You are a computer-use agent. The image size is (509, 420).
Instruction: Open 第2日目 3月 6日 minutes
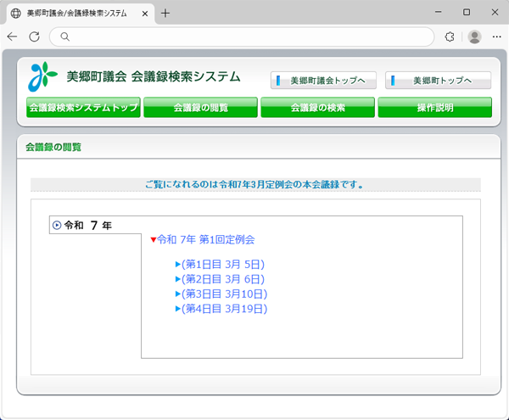tap(223, 279)
